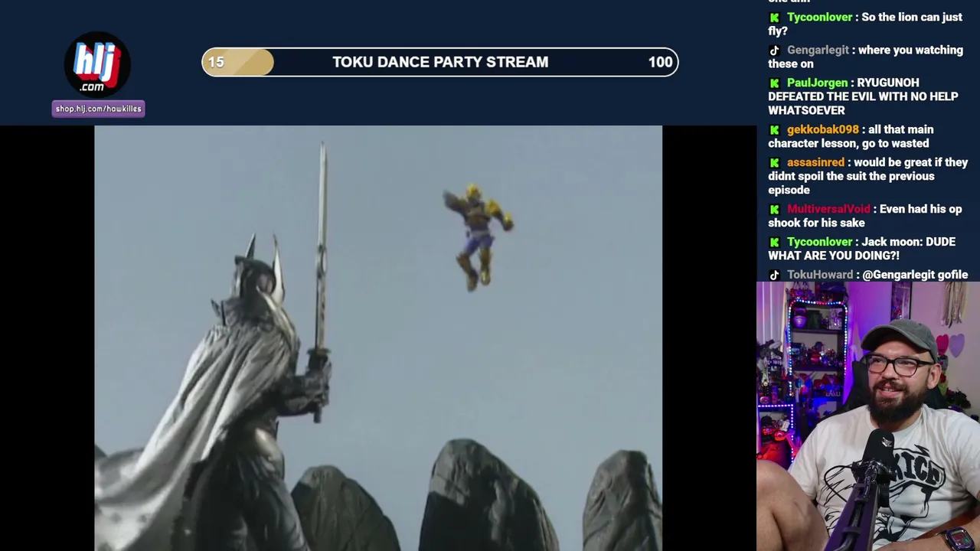Click the goal value "100"
The width and height of the screenshot is (980, 551).
pos(660,63)
